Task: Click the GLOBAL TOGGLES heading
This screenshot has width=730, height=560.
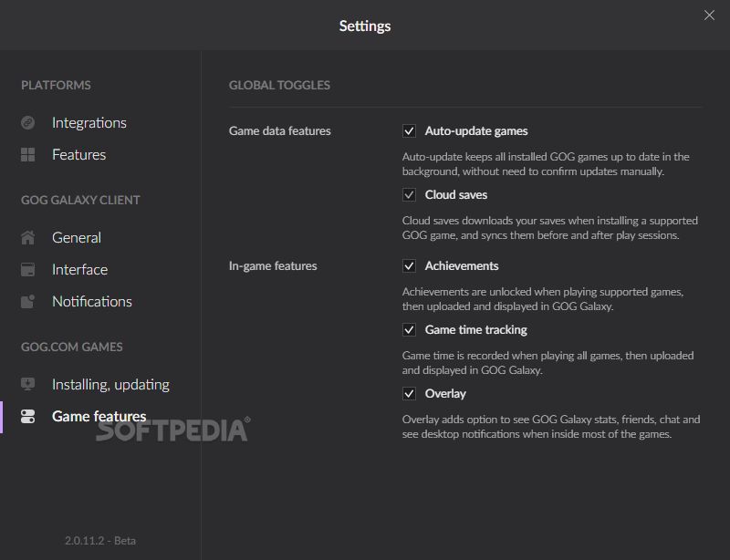Action: click(279, 85)
